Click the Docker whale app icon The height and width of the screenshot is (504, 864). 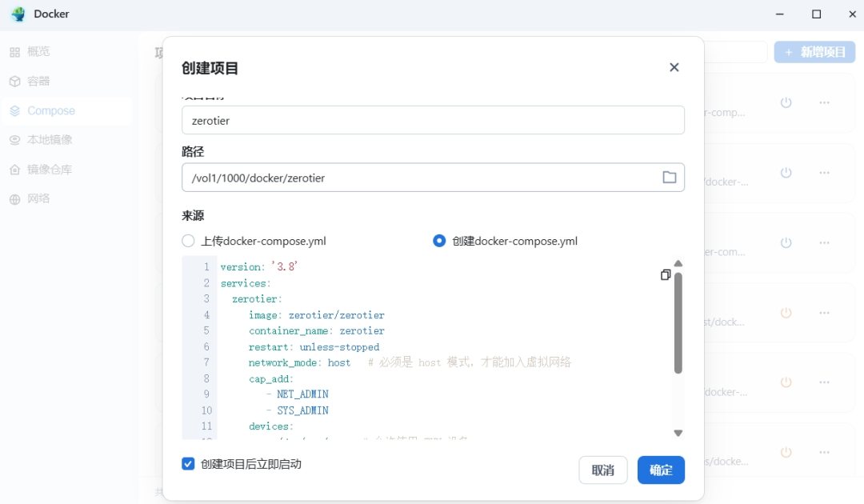pos(18,14)
